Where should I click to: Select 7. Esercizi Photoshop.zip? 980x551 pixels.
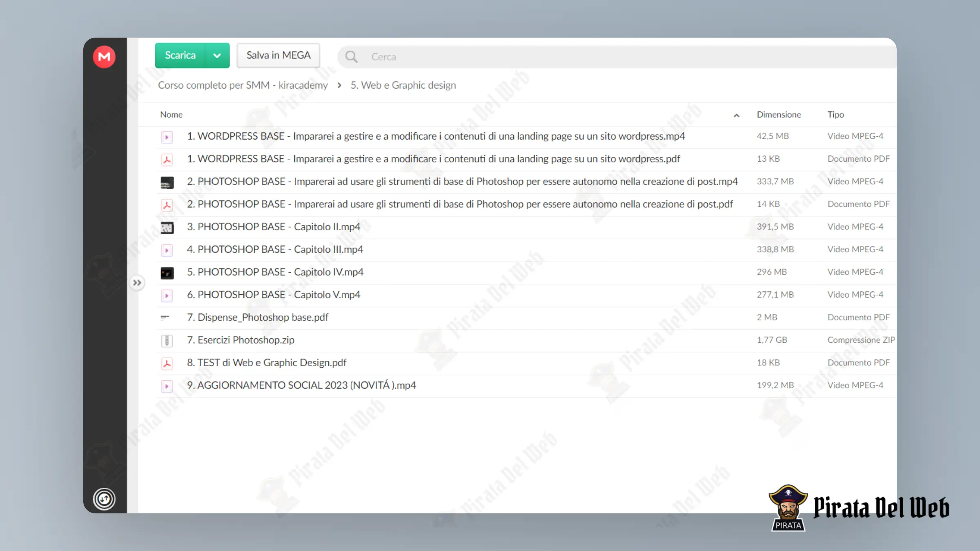point(241,340)
